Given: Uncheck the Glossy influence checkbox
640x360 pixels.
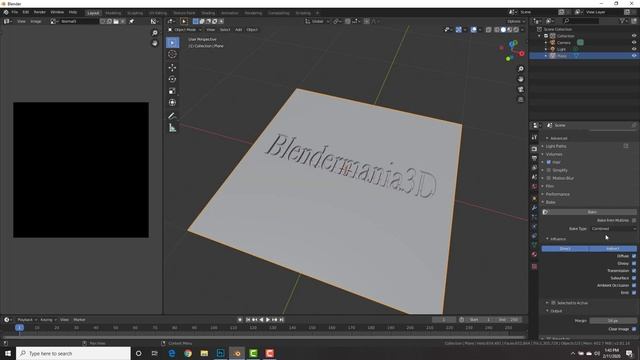Looking at the screenshot, I should 634,263.
